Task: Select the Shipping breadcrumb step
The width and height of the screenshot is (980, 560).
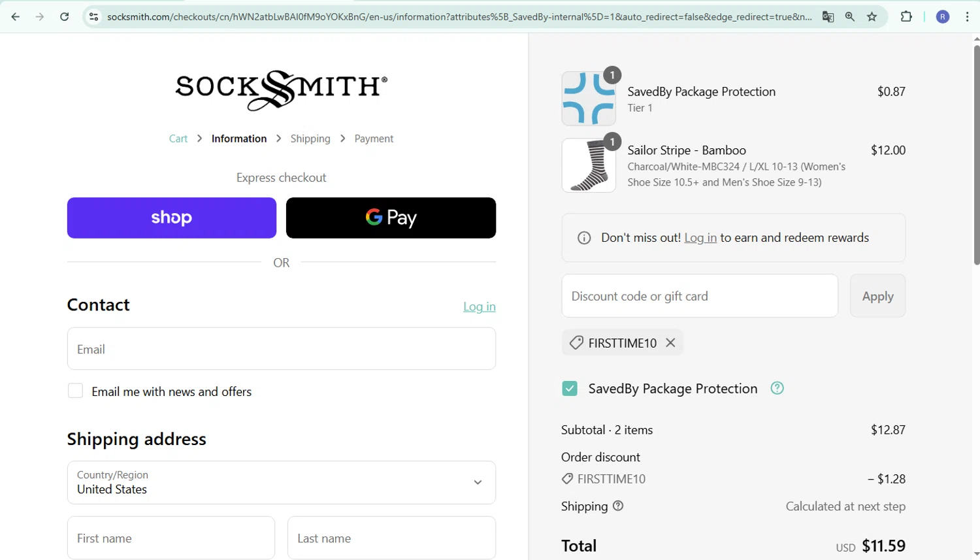Action: pyautogui.click(x=310, y=139)
